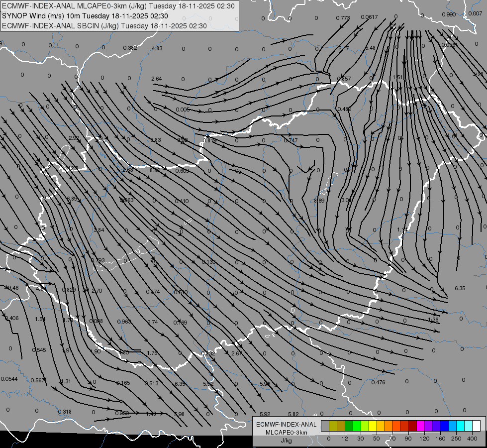Click the dark red legend swatch
487x448 pixels.
tap(413, 426)
